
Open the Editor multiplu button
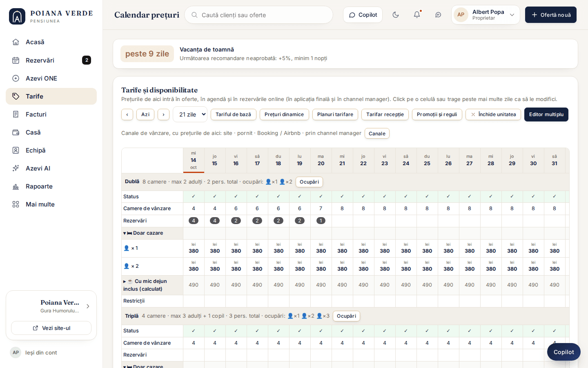pyautogui.click(x=546, y=114)
